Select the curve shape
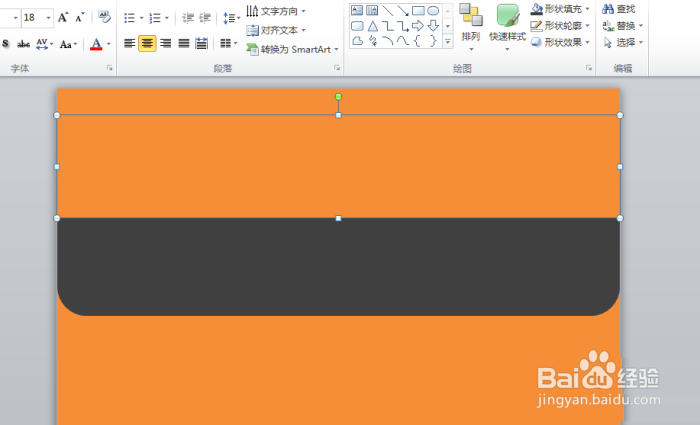 (403, 41)
